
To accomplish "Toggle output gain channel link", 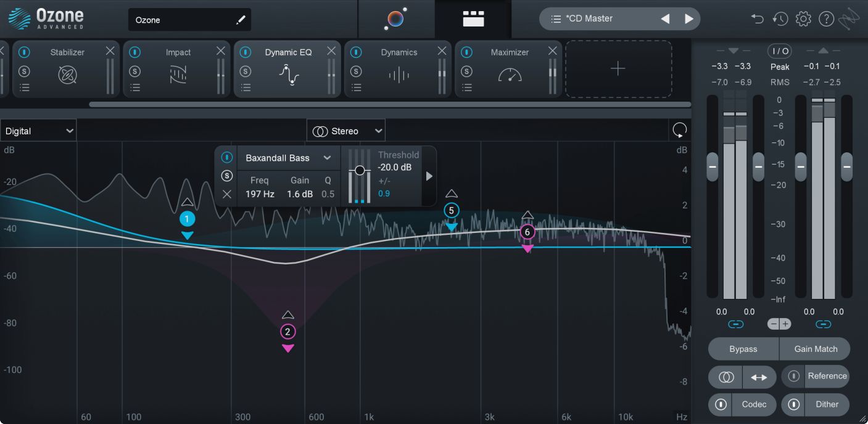I will (x=823, y=324).
